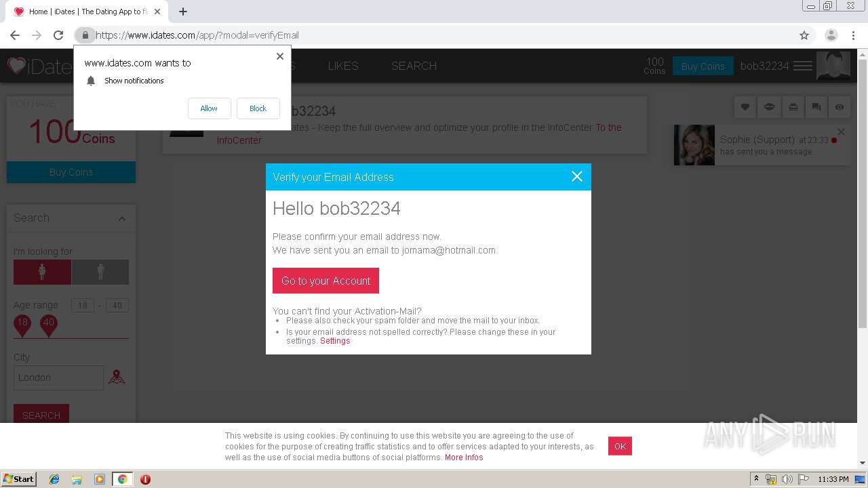Image resolution: width=868 pixels, height=488 pixels.
Task: Open media player from taskbar
Action: point(100,479)
